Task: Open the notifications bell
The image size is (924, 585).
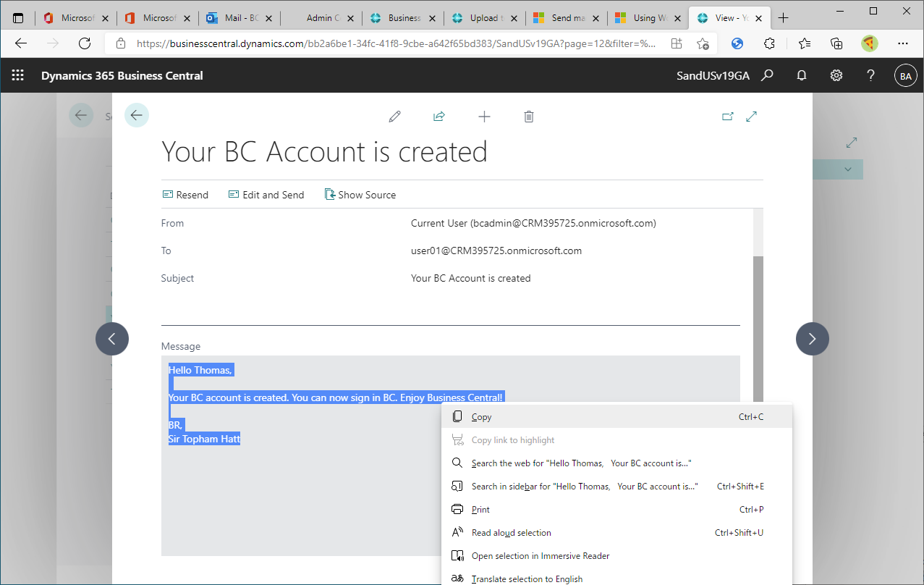Action: pyautogui.click(x=802, y=75)
